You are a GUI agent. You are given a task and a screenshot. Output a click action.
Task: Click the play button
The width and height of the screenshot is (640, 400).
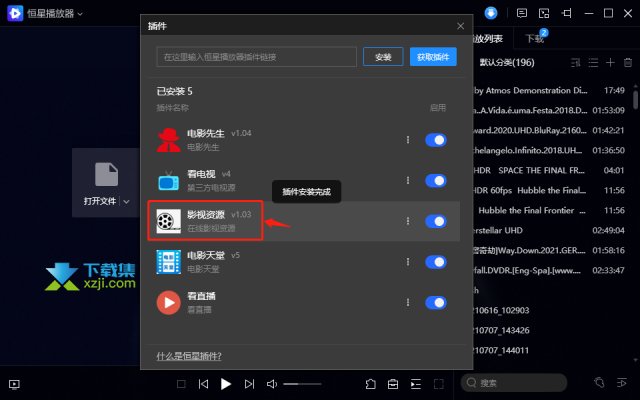(226, 384)
